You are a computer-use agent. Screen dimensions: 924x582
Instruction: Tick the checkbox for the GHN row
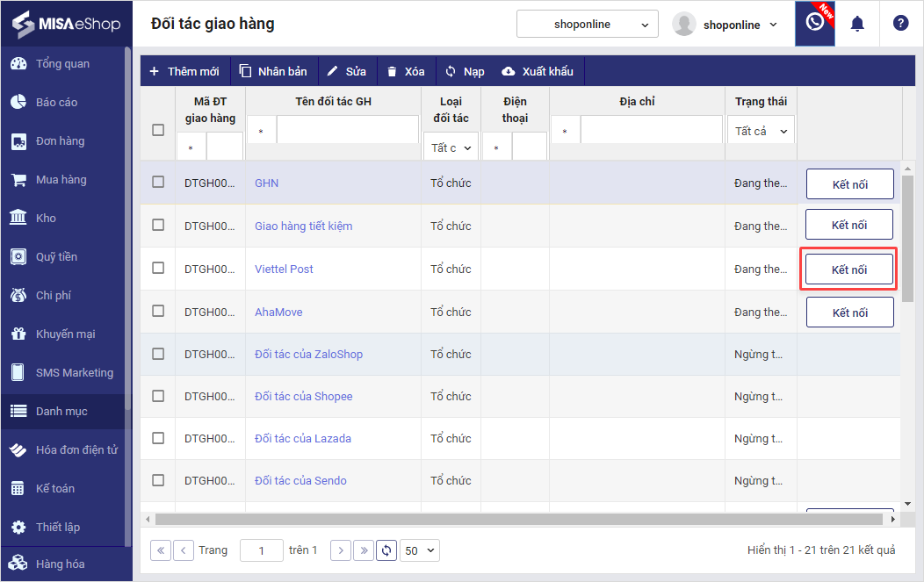coord(158,183)
